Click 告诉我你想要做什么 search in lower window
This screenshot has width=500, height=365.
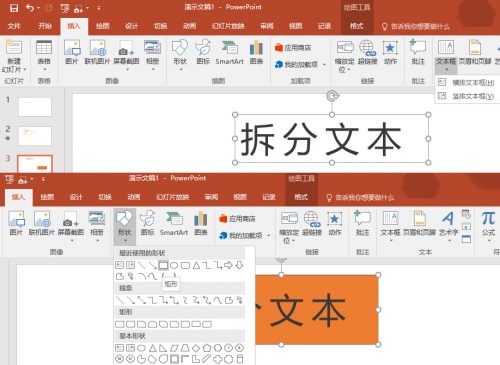[x=360, y=198]
